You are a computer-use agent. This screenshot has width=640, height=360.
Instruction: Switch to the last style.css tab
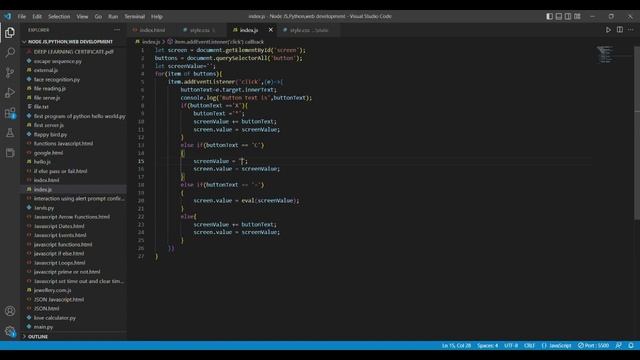click(x=309, y=30)
